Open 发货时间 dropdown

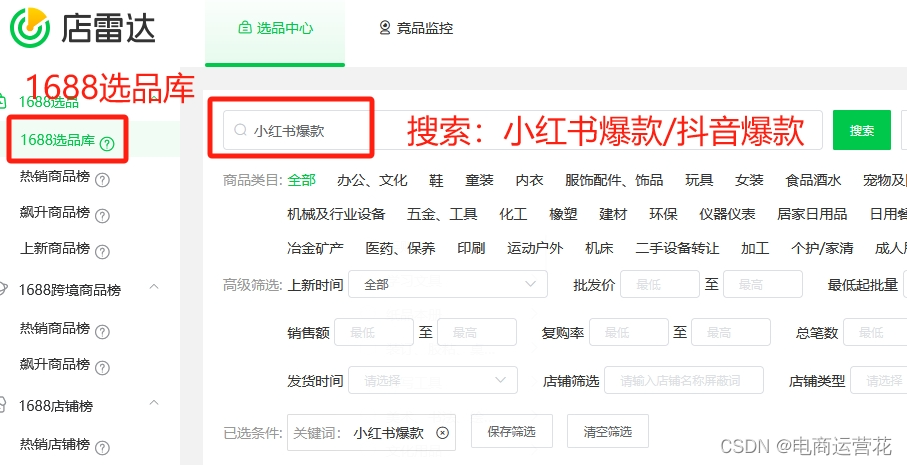(433, 380)
